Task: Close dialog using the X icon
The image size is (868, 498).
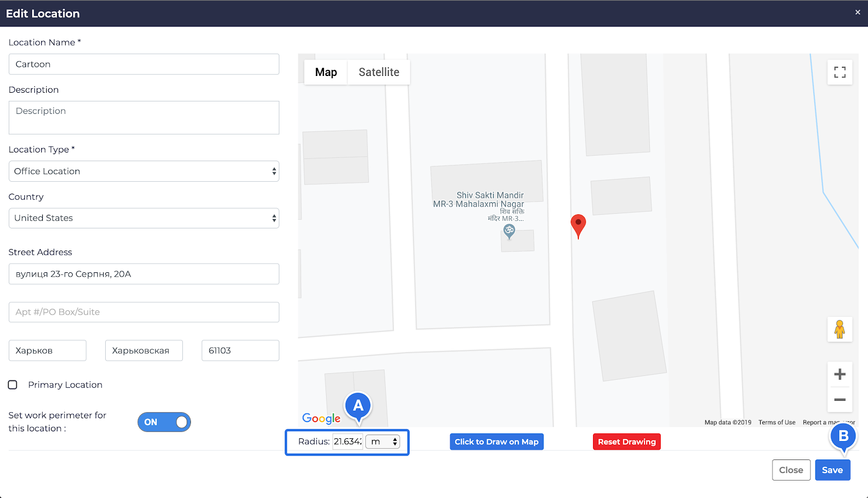Action: pos(858,12)
